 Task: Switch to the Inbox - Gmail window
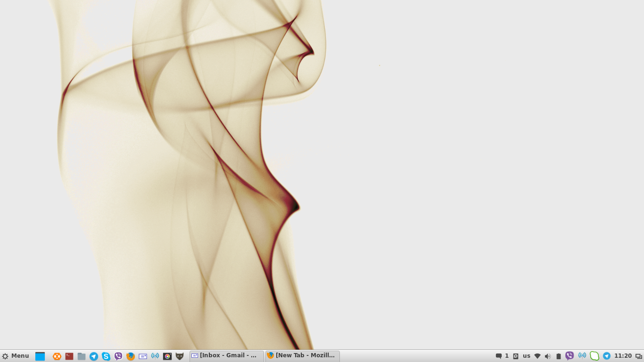coord(226,356)
